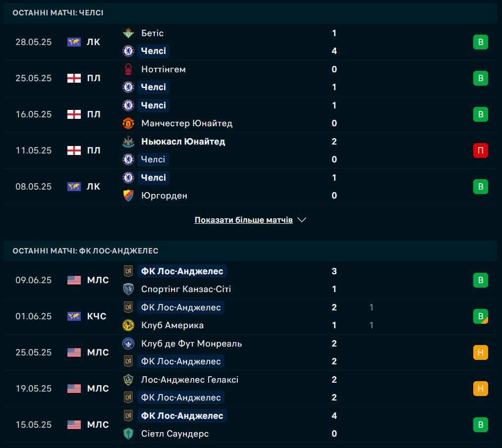Select the 'Манчестер Юнайтед' team name
502x448 pixels.
(187, 123)
